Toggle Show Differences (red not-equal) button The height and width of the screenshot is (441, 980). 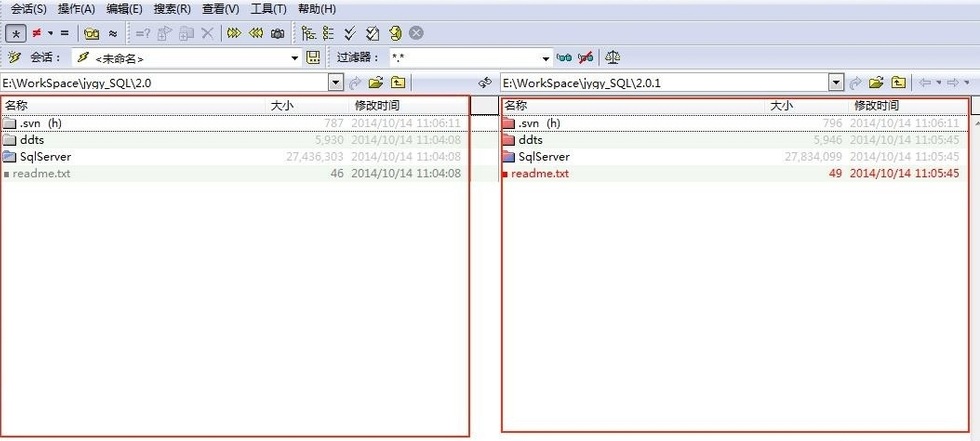[x=37, y=33]
